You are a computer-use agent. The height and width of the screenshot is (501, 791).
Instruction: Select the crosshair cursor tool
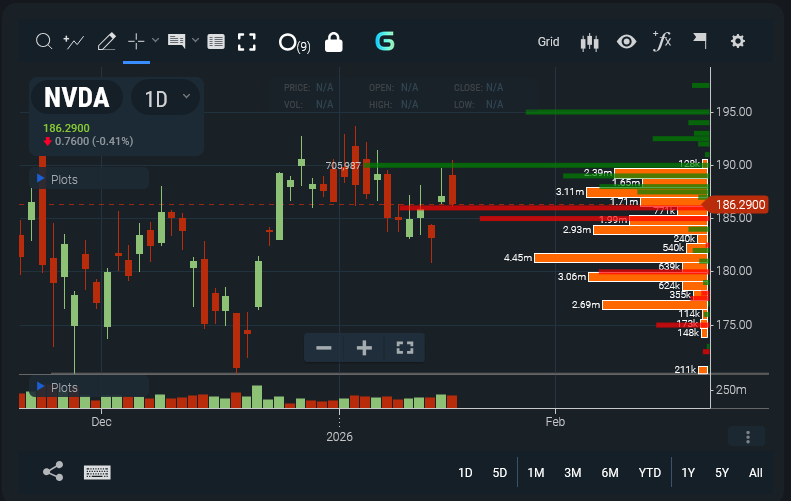coord(136,41)
